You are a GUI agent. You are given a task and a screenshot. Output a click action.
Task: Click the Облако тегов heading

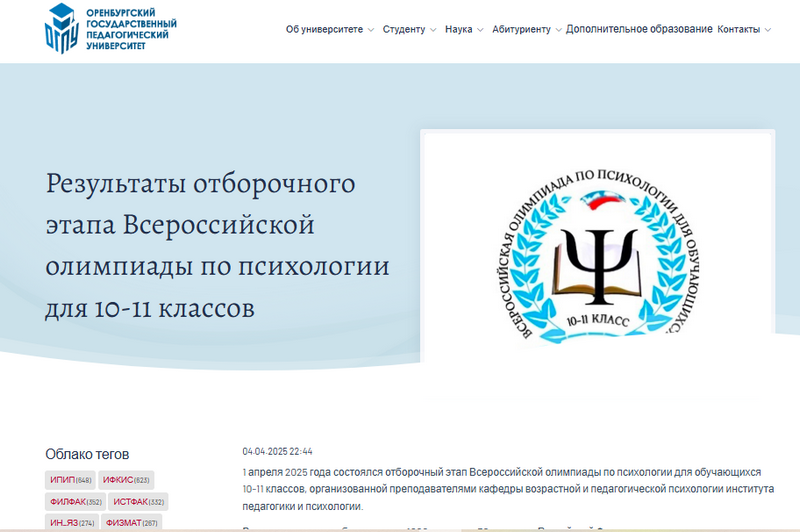[87, 454]
